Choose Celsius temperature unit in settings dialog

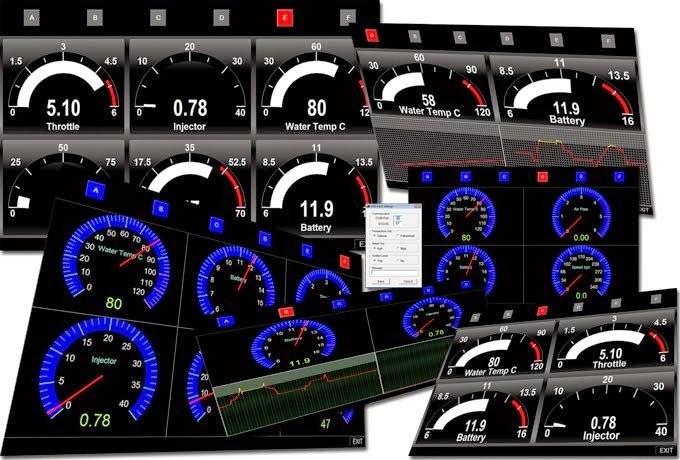[x=380, y=235]
